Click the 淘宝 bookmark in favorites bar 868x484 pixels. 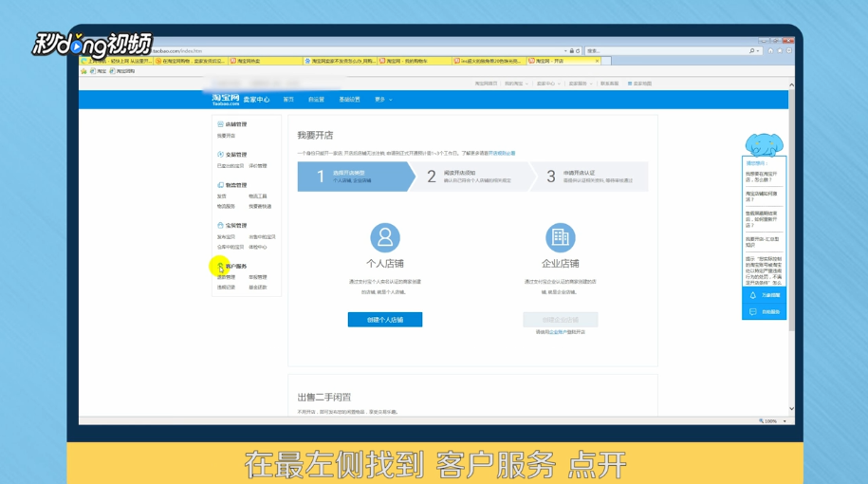[99, 71]
